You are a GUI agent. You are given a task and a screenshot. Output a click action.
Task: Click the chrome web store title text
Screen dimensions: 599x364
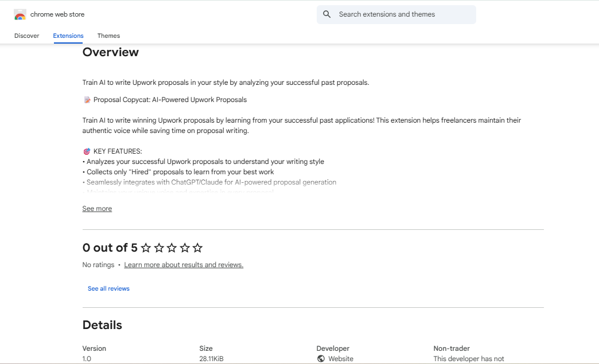[x=57, y=14]
